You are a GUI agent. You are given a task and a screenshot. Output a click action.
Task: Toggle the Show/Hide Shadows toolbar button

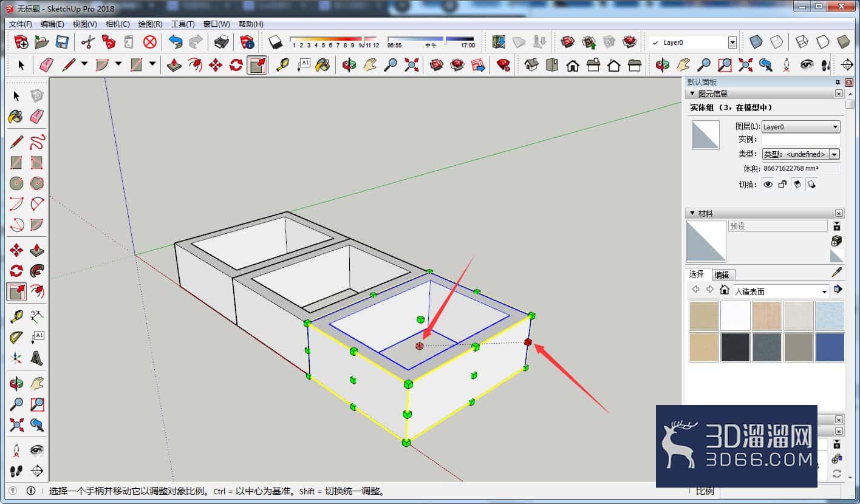pos(276,42)
